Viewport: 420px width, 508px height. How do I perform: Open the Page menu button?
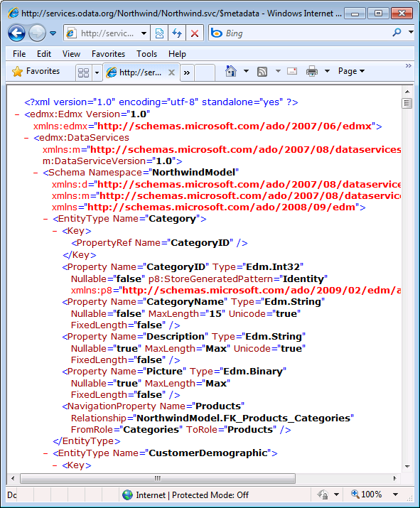coord(351,71)
